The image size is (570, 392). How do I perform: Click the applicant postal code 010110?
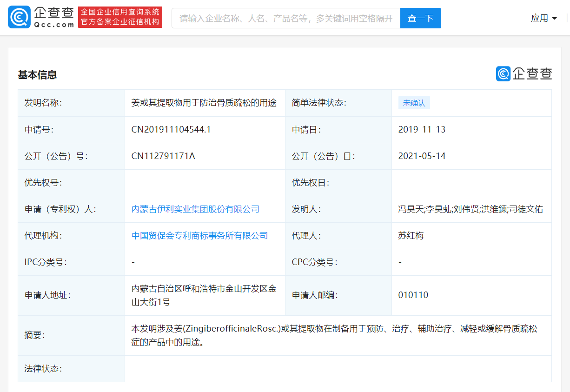coord(413,295)
